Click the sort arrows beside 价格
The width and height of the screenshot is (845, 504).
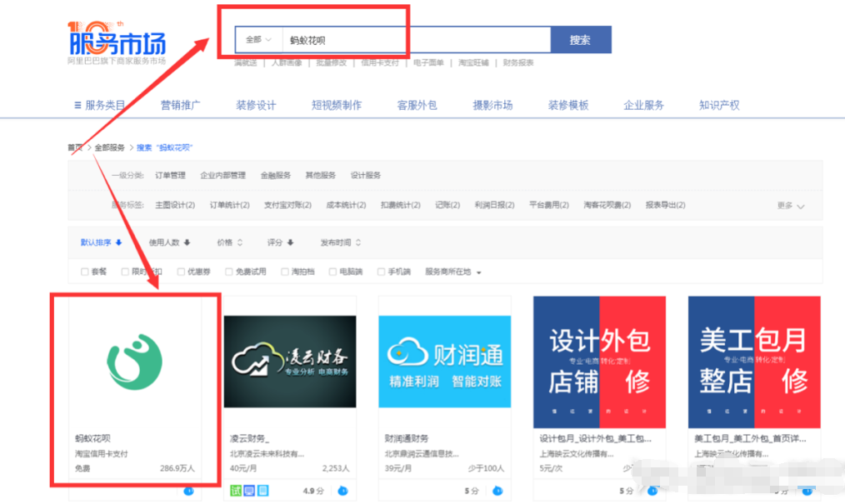[241, 242]
